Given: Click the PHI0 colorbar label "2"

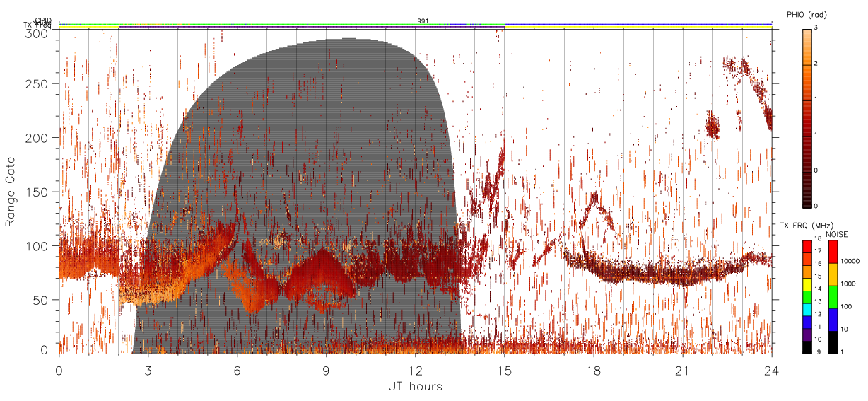Looking at the screenshot, I should click(816, 64).
